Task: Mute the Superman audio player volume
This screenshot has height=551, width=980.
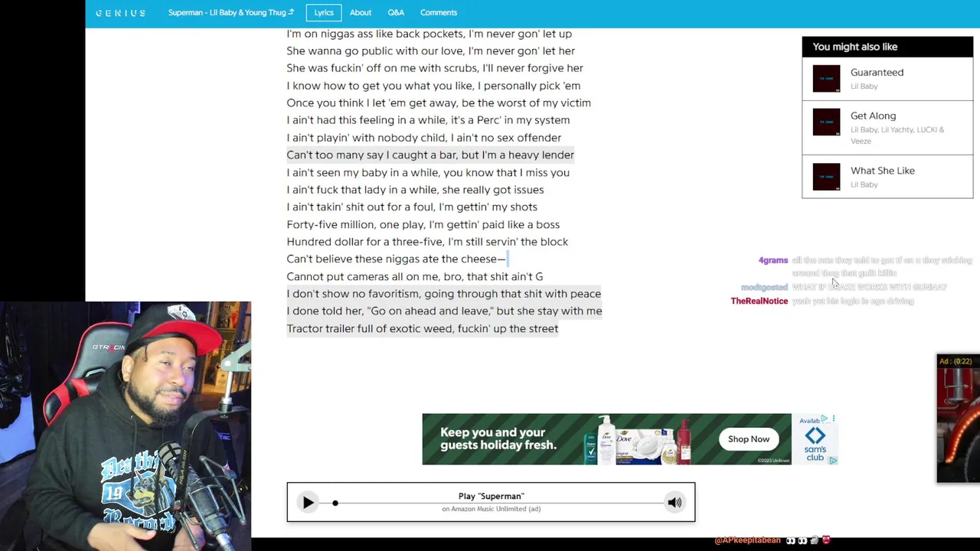Action: pyautogui.click(x=675, y=503)
